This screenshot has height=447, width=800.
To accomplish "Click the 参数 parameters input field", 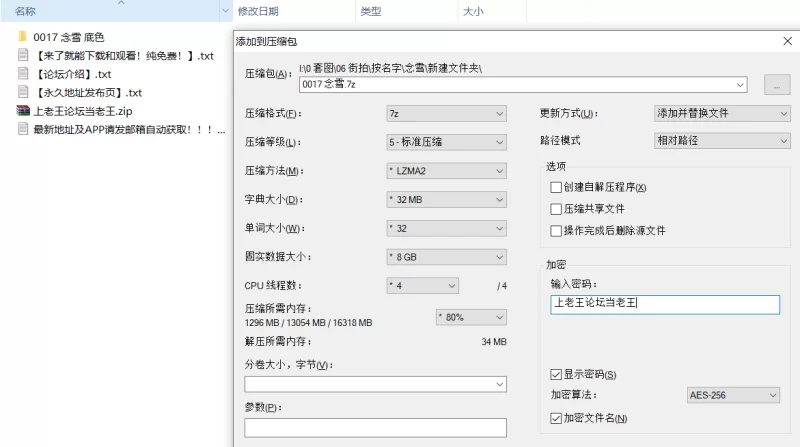I will 375,428.
